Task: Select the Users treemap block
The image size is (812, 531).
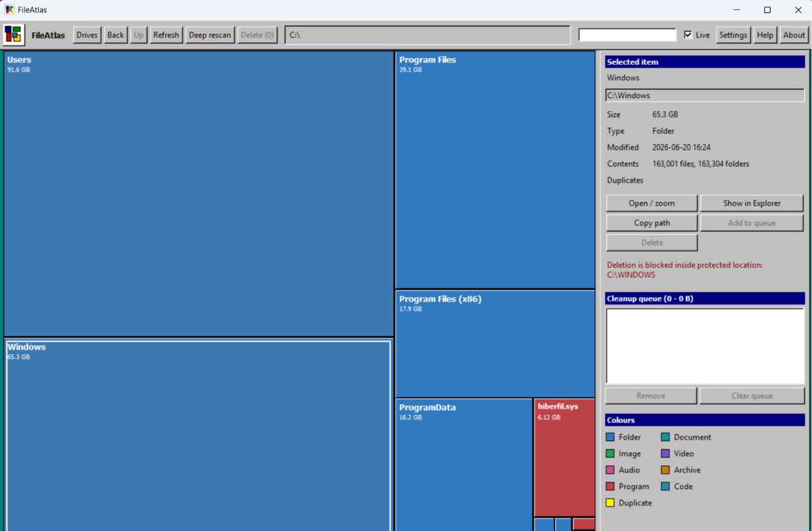Action: [199, 194]
